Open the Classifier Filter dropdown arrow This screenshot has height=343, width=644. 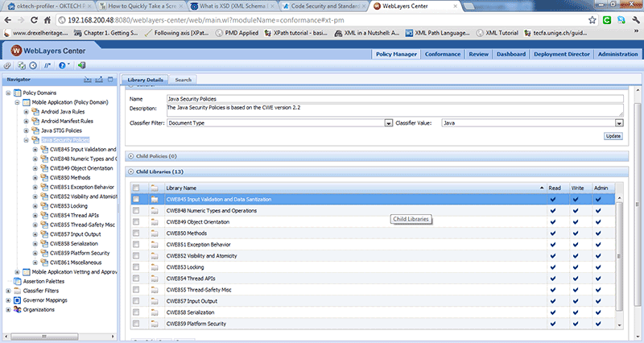389,123
